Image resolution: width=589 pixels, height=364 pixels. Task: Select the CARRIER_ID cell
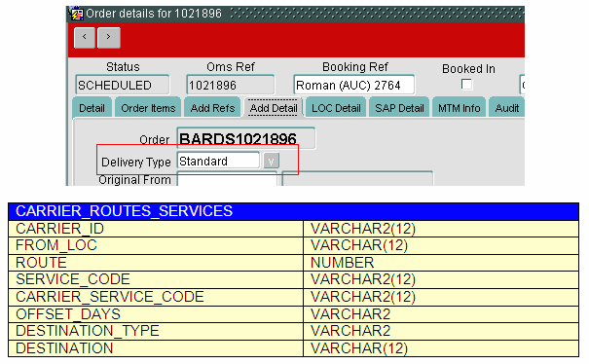[x=156, y=229]
